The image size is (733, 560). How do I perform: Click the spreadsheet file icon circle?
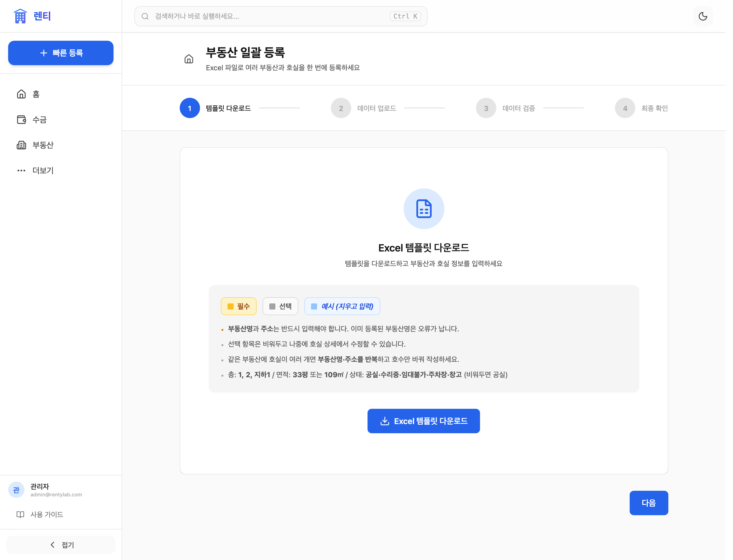click(x=424, y=209)
